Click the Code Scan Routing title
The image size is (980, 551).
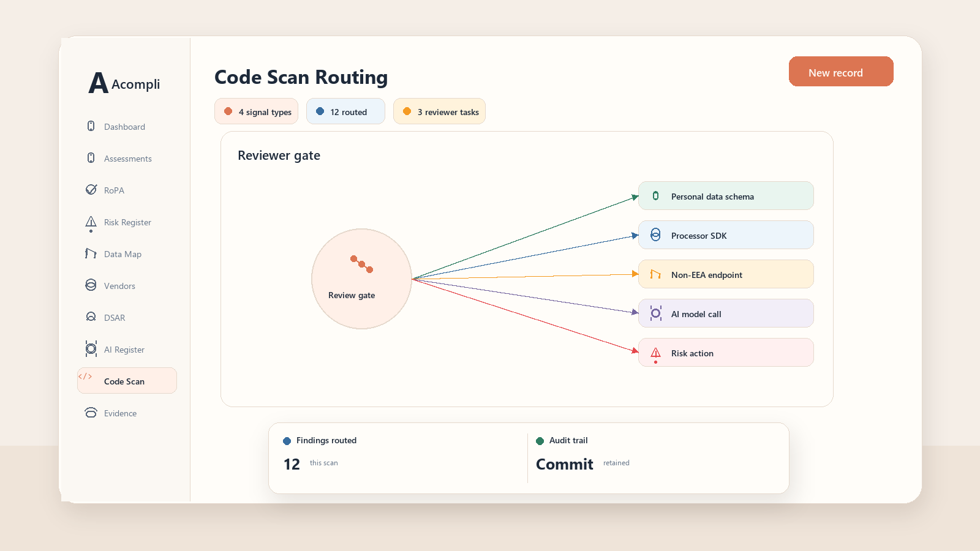click(301, 77)
